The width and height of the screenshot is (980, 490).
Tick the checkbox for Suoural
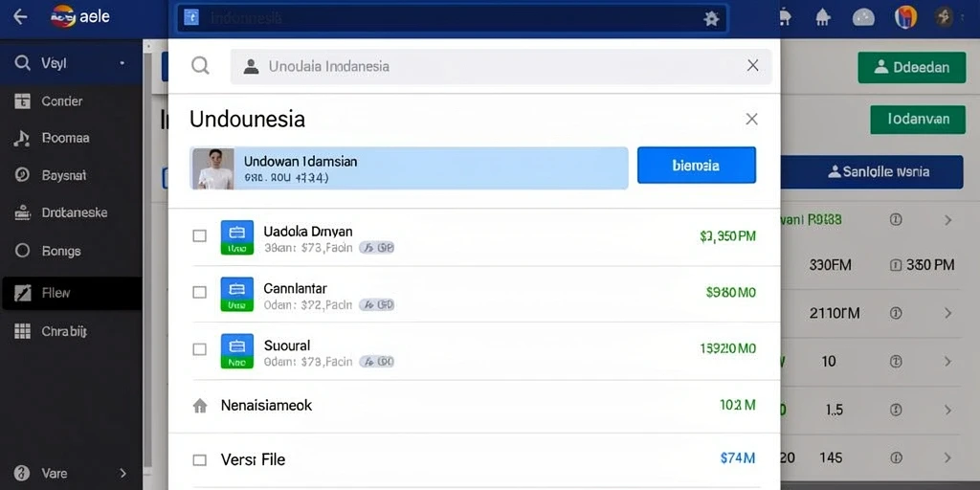click(x=199, y=349)
